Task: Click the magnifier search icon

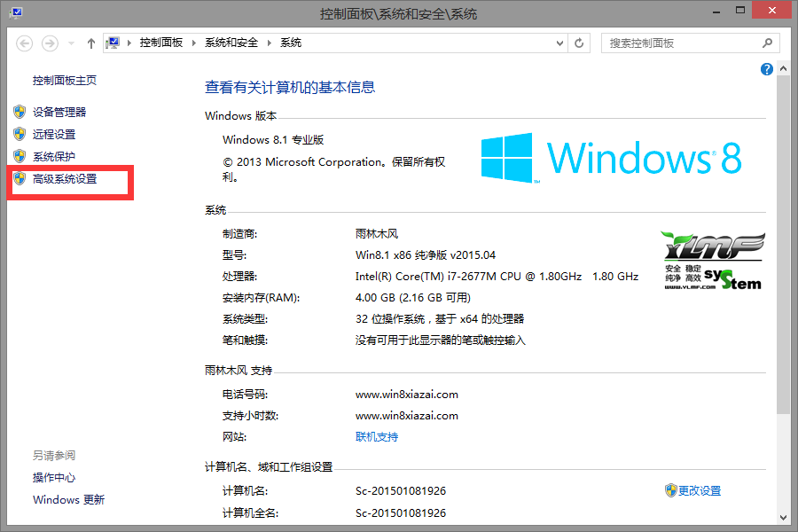Action: click(768, 43)
